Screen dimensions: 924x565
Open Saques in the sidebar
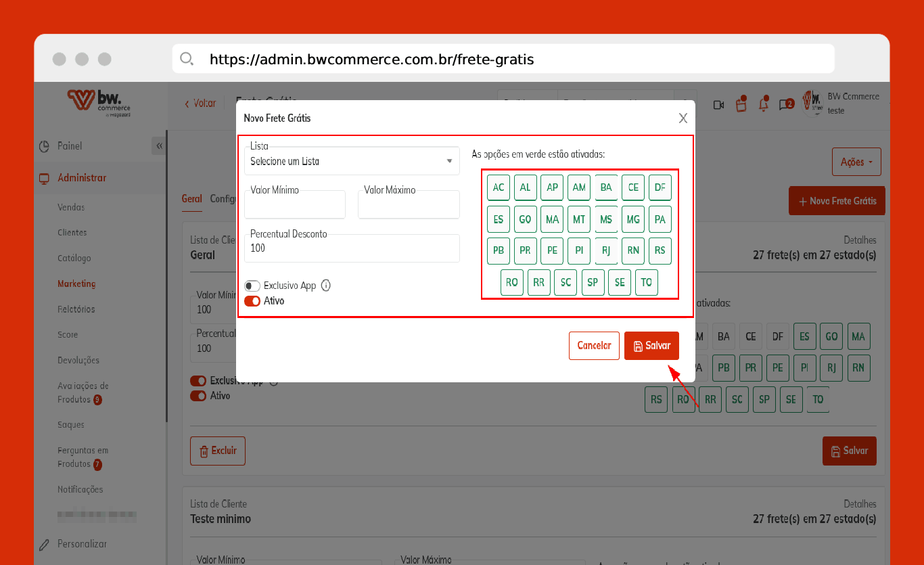[x=71, y=425]
